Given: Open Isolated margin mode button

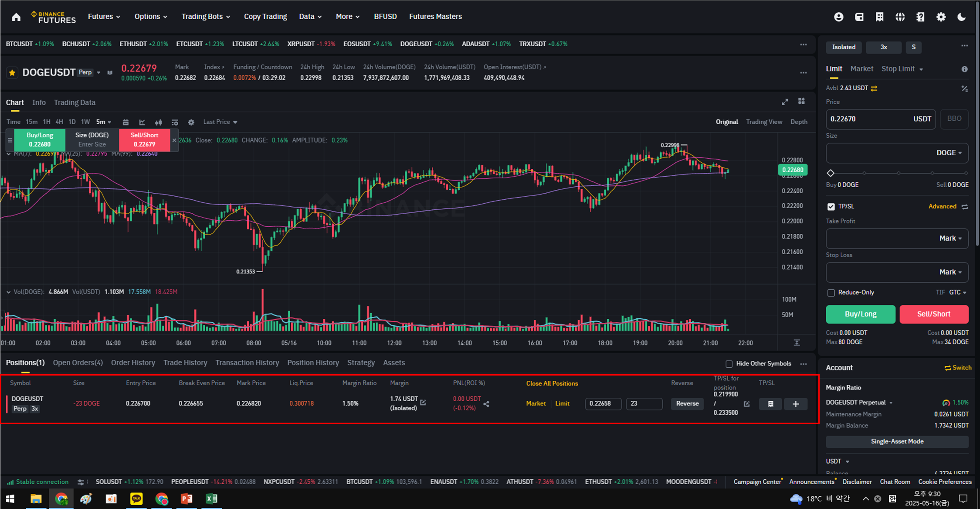Looking at the screenshot, I should pyautogui.click(x=844, y=47).
